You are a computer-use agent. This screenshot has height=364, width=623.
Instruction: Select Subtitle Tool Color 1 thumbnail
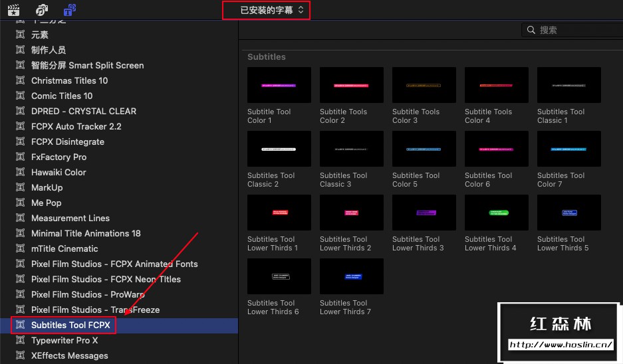(279, 85)
